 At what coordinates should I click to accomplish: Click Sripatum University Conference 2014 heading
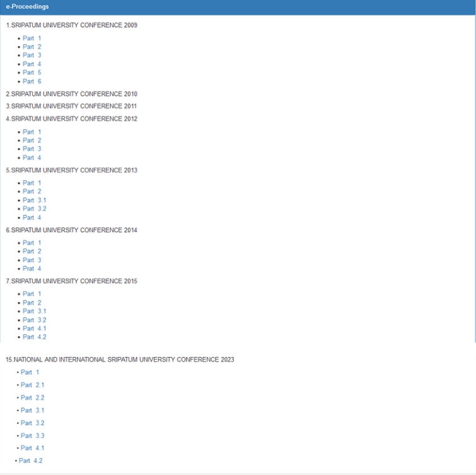(72, 230)
